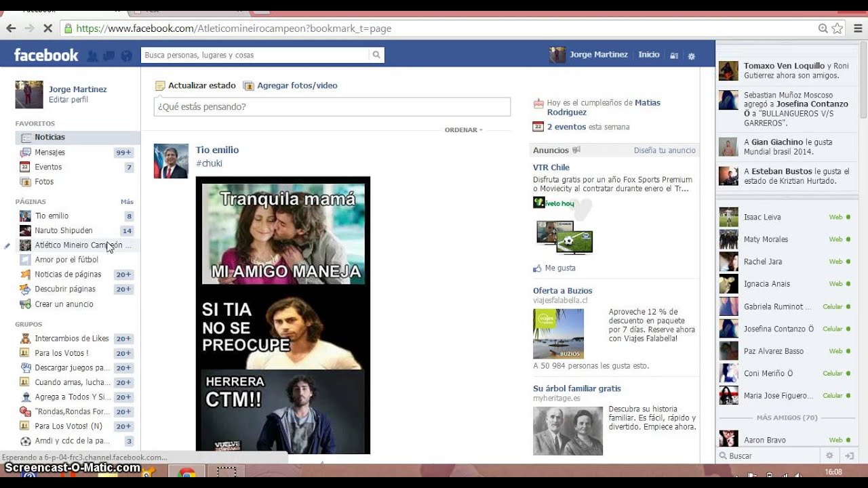
Task: Select the Actualizar estado tab
Action: coord(195,85)
